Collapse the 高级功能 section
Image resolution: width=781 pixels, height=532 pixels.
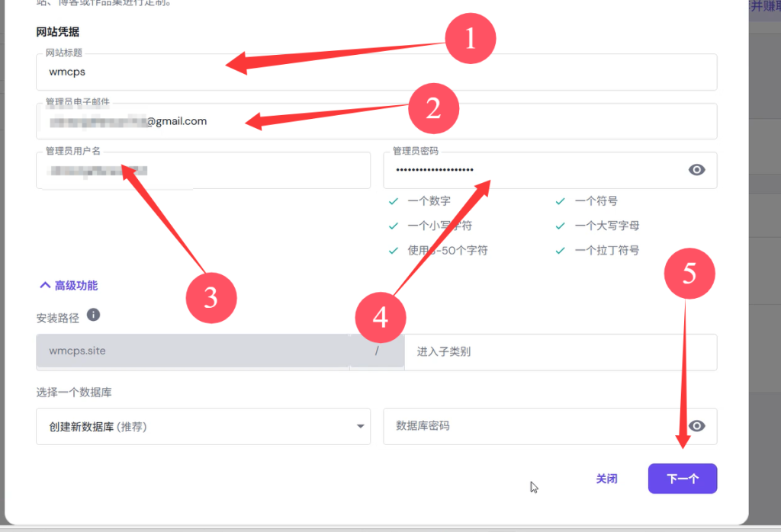click(69, 286)
